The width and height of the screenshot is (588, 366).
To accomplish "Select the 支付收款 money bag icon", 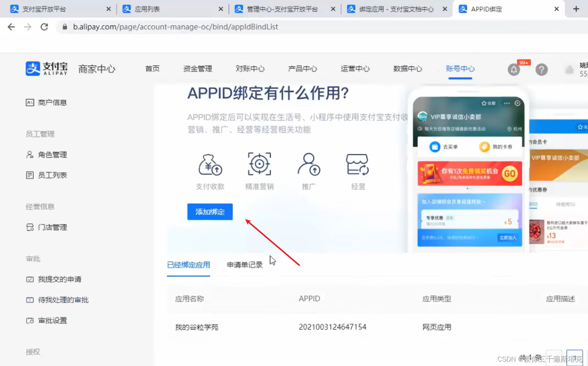I will pyautogui.click(x=210, y=165).
